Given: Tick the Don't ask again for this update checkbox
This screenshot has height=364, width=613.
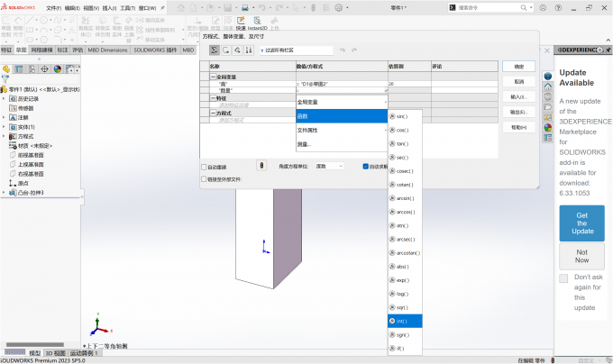Looking at the screenshot, I should click(563, 278).
